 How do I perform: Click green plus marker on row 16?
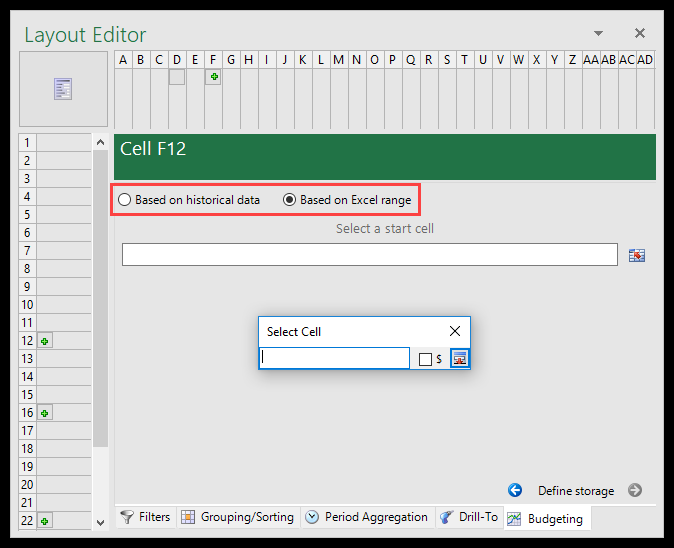(x=45, y=413)
